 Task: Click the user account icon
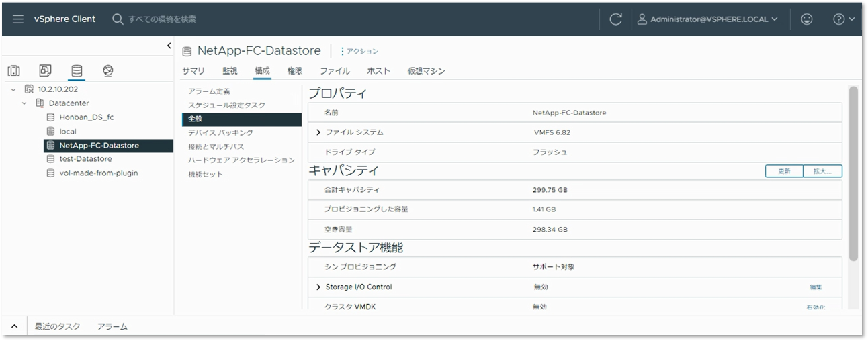point(643,19)
